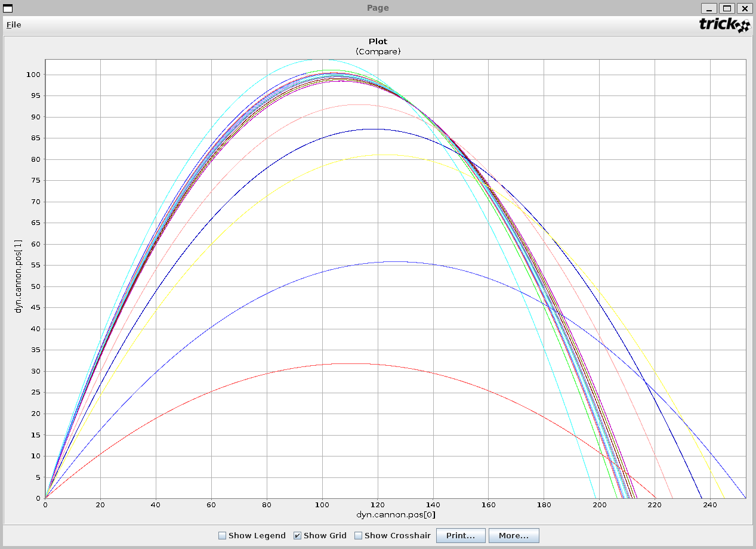Close the Page window
Screen dimensions: 756x549
tap(745, 8)
